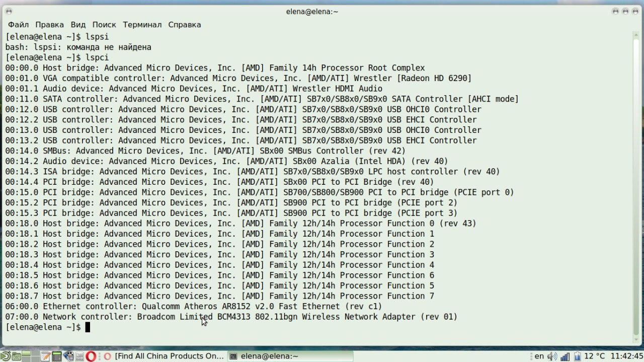The height and width of the screenshot is (362, 644).
Task: Click the SBx00 Azalia (Intel HDA) line
Action: tap(226, 161)
